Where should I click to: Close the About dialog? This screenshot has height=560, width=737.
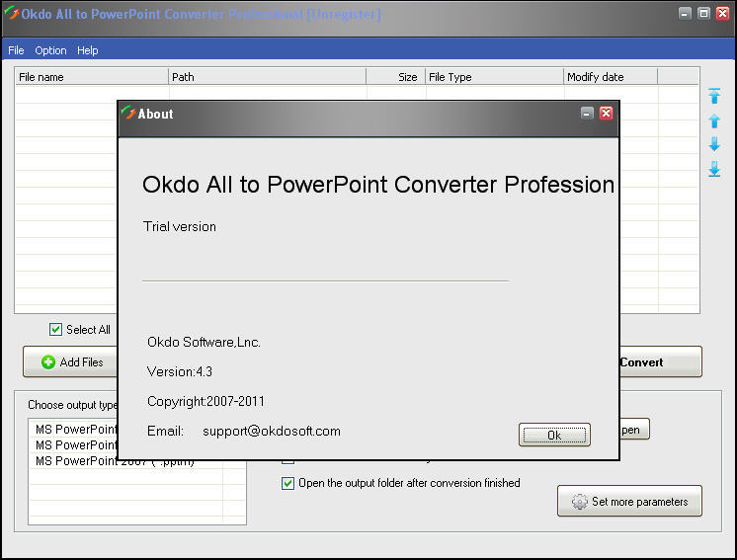[606, 114]
